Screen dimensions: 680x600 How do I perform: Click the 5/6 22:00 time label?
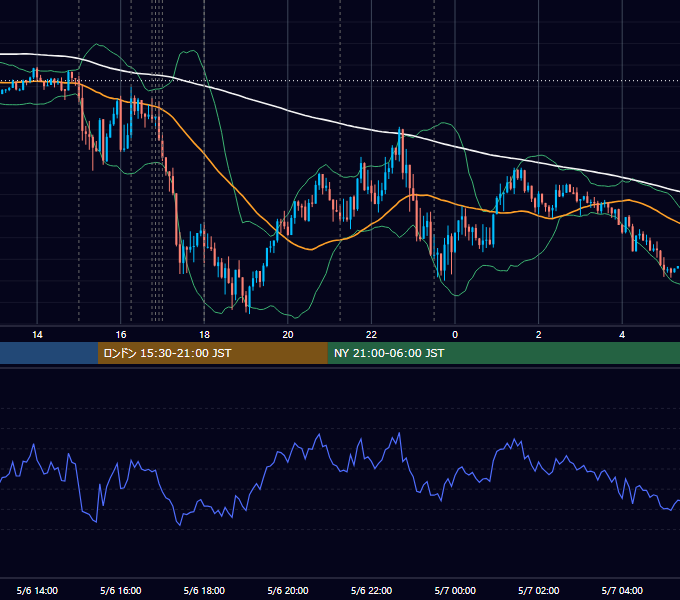click(371, 590)
